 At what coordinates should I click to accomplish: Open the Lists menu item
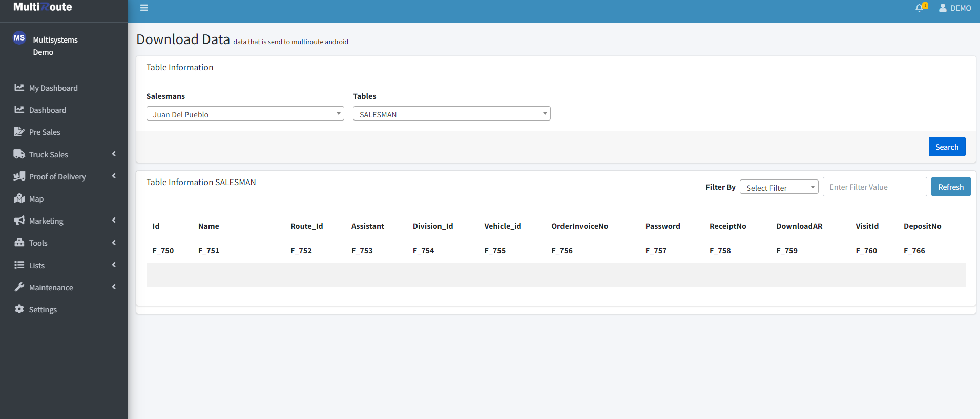pos(37,265)
